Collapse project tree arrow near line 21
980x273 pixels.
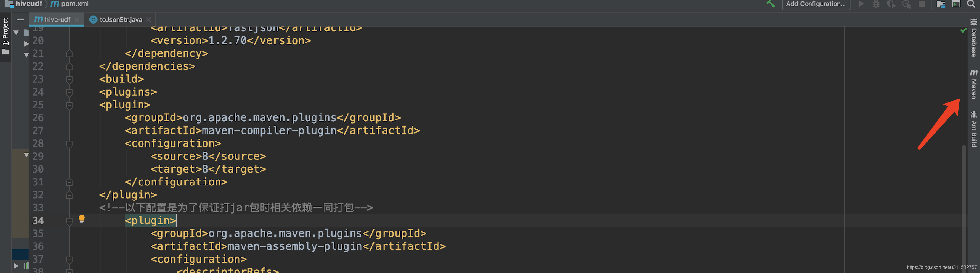[x=26, y=55]
